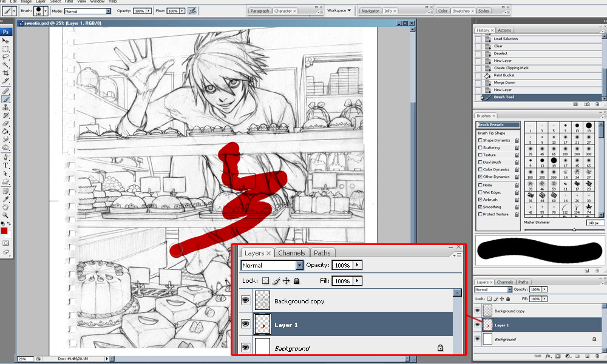This screenshot has height=364, width=607.
Task: Select the Lasso tool
Action: click(x=5, y=57)
